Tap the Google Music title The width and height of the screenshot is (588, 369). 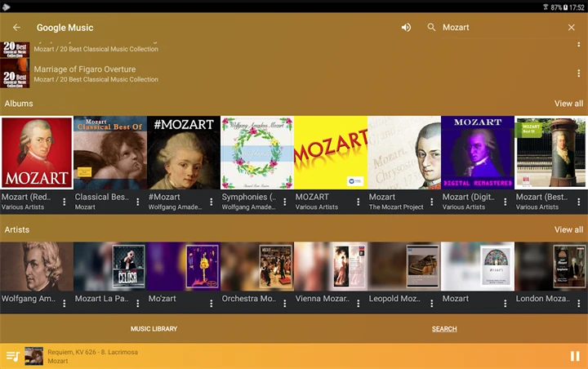tap(65, 28)
